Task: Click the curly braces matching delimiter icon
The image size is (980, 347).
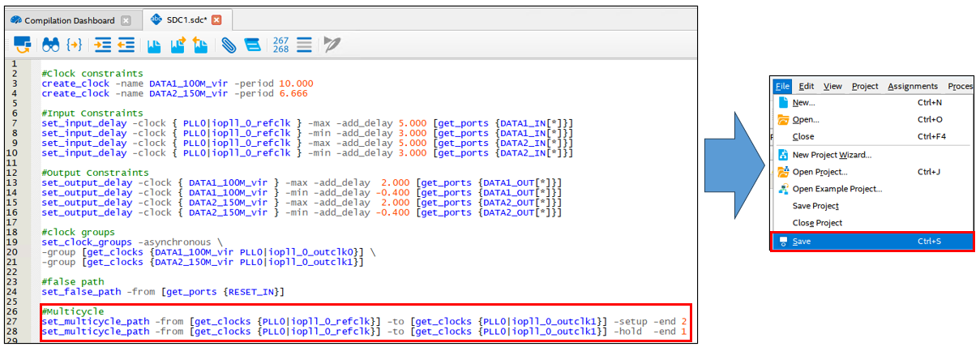Action: point(75,45)
